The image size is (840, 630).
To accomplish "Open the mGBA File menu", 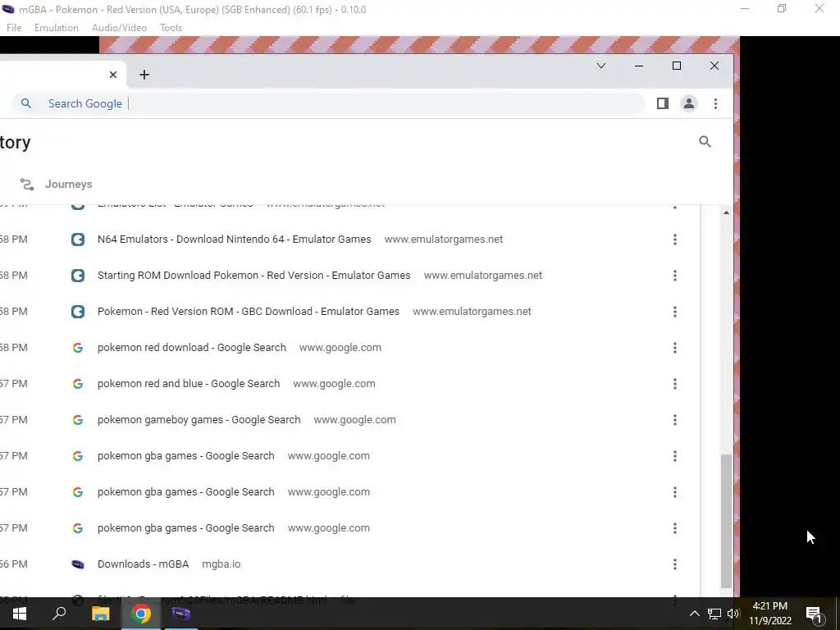I will tap(14, 28).
